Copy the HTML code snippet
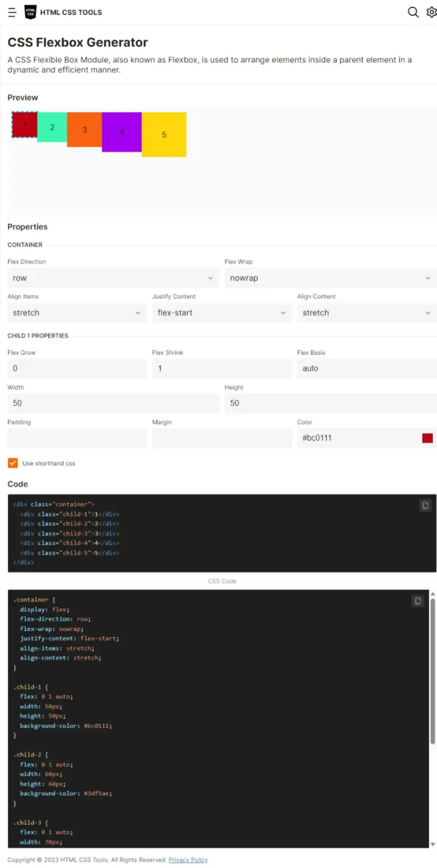The width and height of the screenshot is (437, 868). [x=425, y=506]
